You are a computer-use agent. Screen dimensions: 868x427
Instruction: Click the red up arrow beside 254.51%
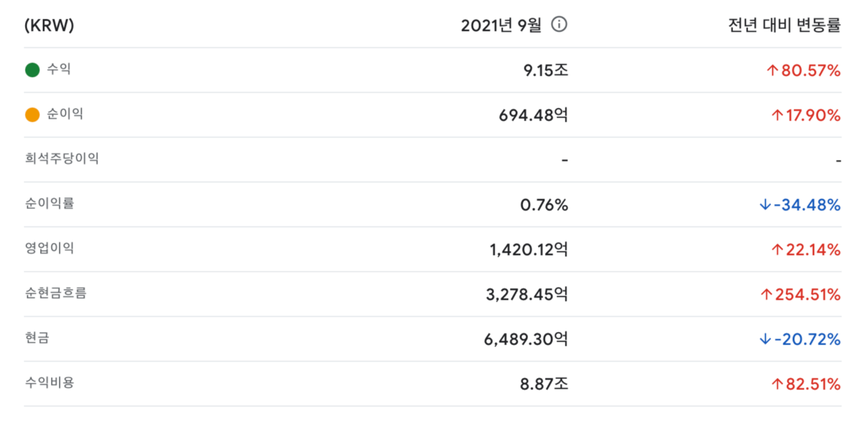(x=766, y=295)
